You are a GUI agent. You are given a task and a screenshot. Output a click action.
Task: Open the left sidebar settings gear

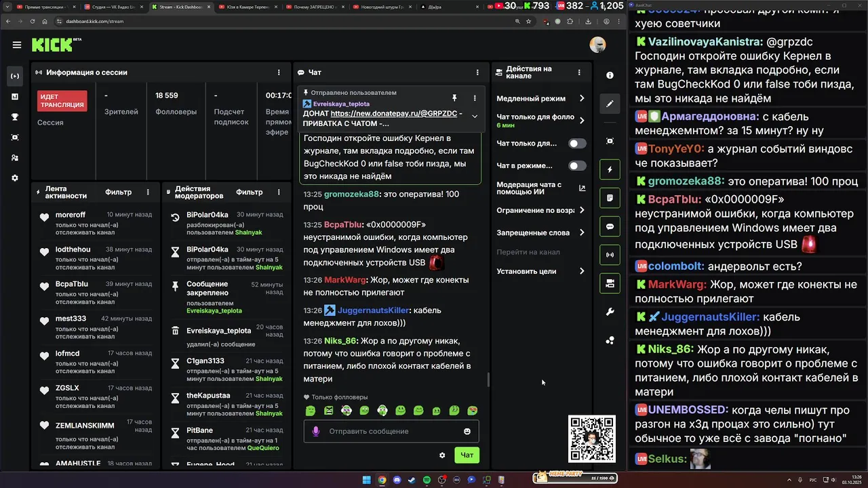click(x=15, y=178)
